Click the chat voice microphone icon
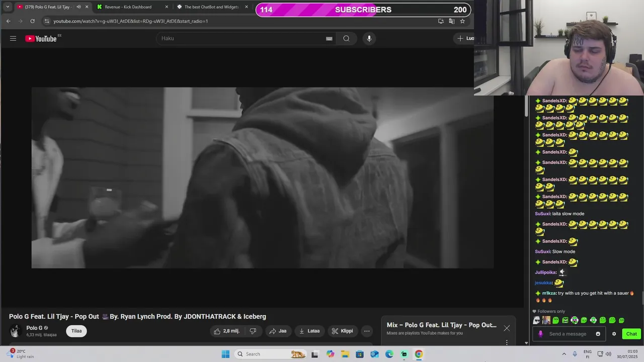 [x=541, y=334]
